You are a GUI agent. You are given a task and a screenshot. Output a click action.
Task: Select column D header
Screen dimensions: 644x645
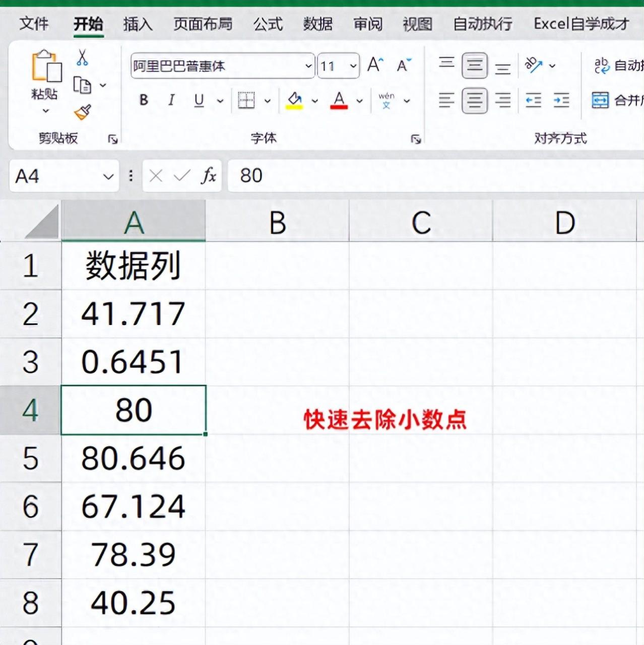pos(564,221)
